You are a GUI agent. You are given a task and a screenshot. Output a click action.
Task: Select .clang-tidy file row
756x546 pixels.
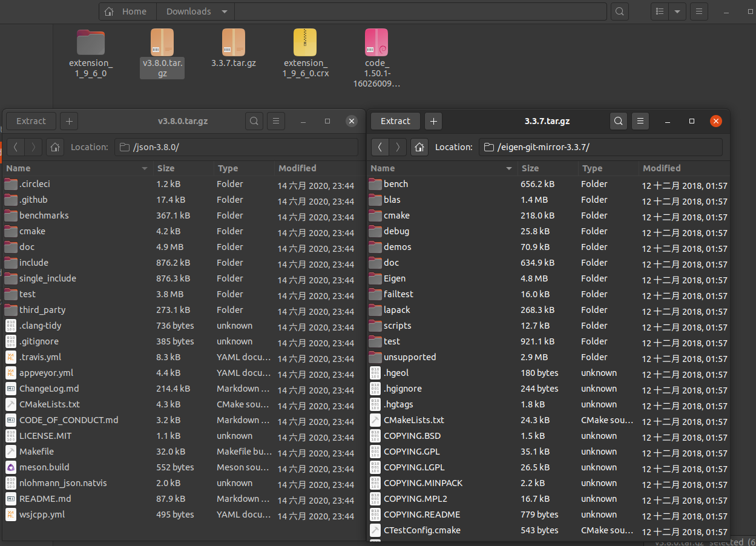point(184,326)
